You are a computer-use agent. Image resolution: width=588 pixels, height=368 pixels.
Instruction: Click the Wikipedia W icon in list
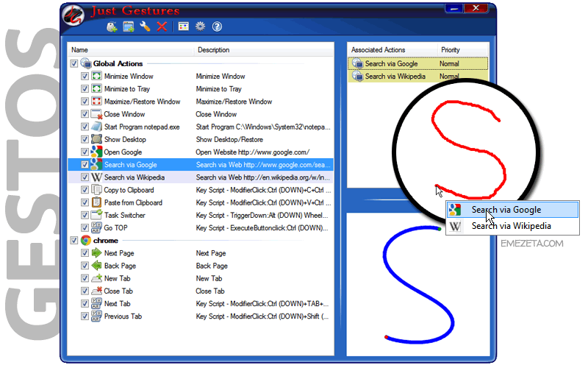[x=97, y=177]
